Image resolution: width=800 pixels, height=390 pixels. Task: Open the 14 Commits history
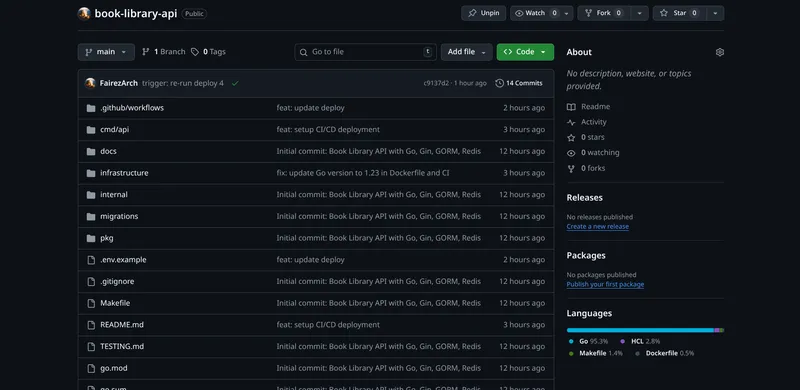519,83
